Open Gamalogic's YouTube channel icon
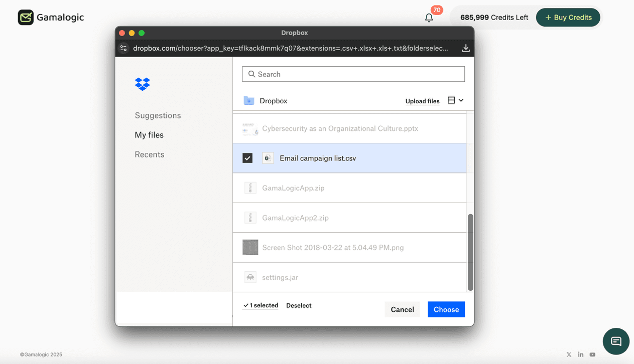 (x=592, y=354)
